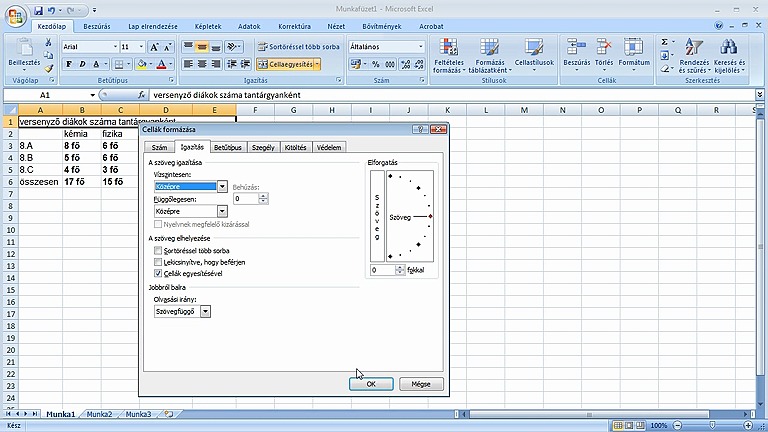The image size is (768, 432).
Task: Click the Italic (D) formatting icon
Action: coord(82,64)
